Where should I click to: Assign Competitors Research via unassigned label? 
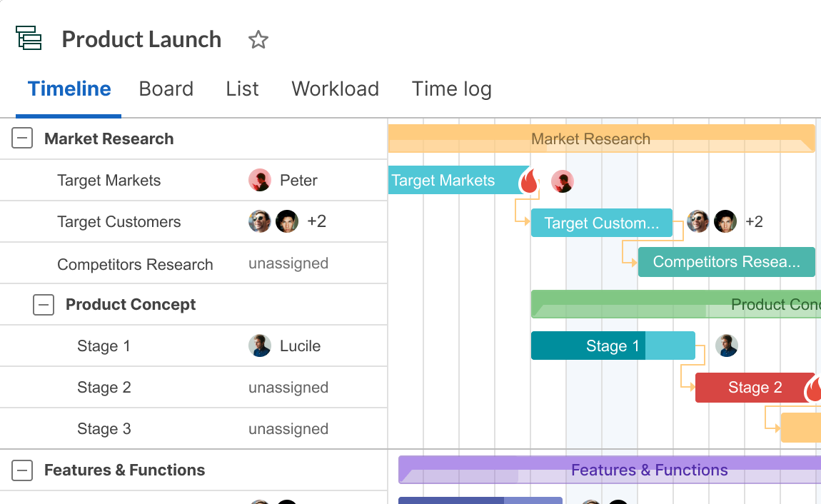coord(288,263)
